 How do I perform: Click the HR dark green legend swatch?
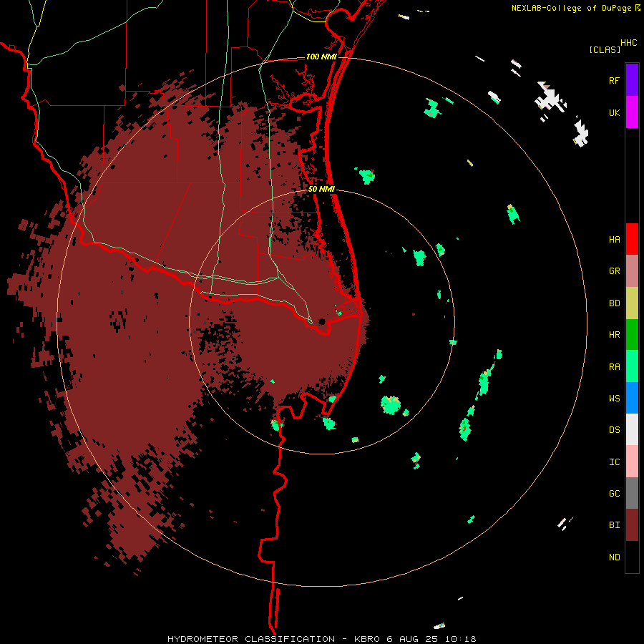(632, 335)
